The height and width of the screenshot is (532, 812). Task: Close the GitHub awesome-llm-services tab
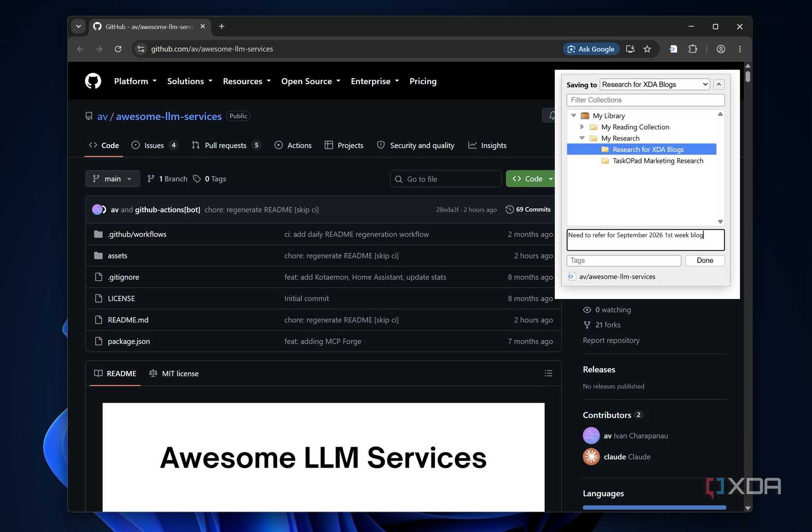pos(203,27)
